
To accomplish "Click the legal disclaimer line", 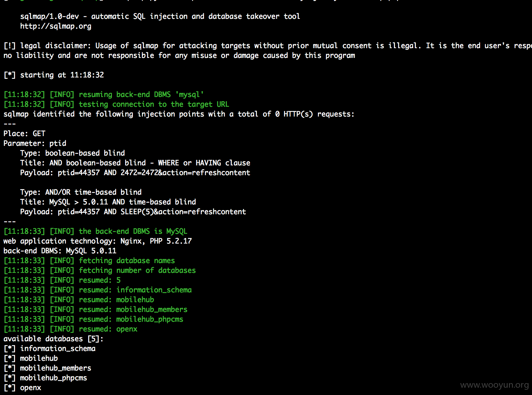I will (x=268, y=46).
